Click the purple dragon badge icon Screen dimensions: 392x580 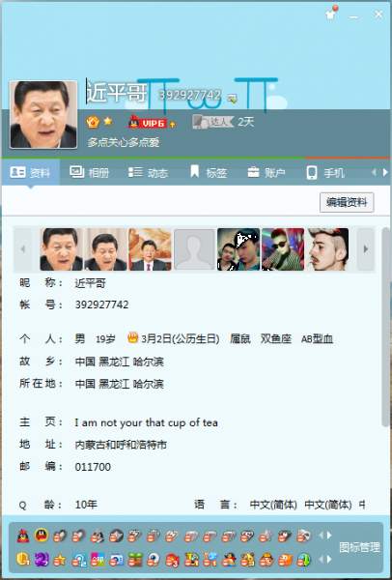[42, 560]
